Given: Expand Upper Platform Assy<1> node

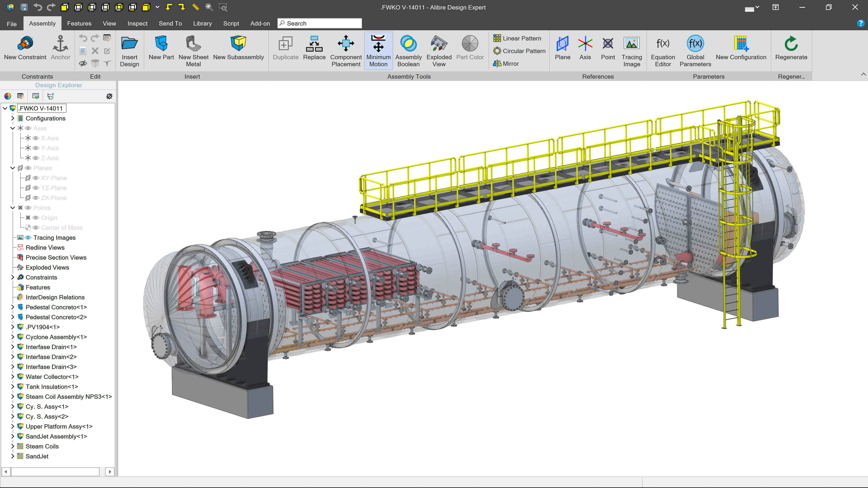Looking at the screenshot, I should 13,426.
